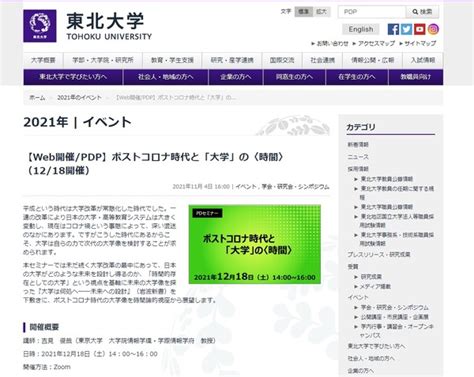Viewport: 474px width, 377px height.
Task: Open the 教育・学生支援 menu
Action: pyautogui.click(x=172, y=60)
